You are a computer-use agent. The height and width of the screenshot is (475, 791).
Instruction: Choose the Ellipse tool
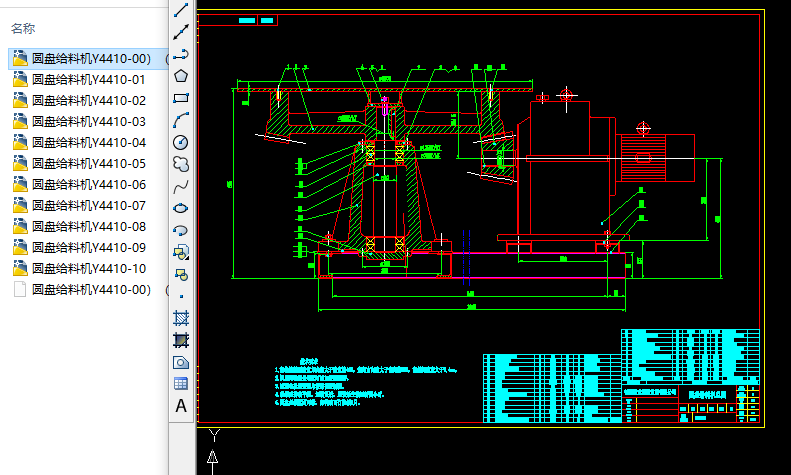click(x=181, y=208)
